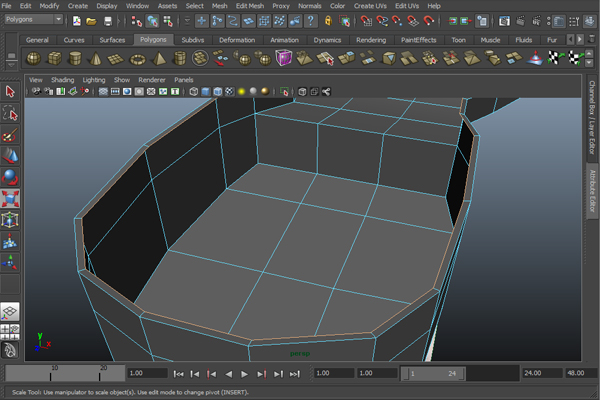Activate the Rotate tool sphere icon
600x400 pixels.
(x=10, y=177)
